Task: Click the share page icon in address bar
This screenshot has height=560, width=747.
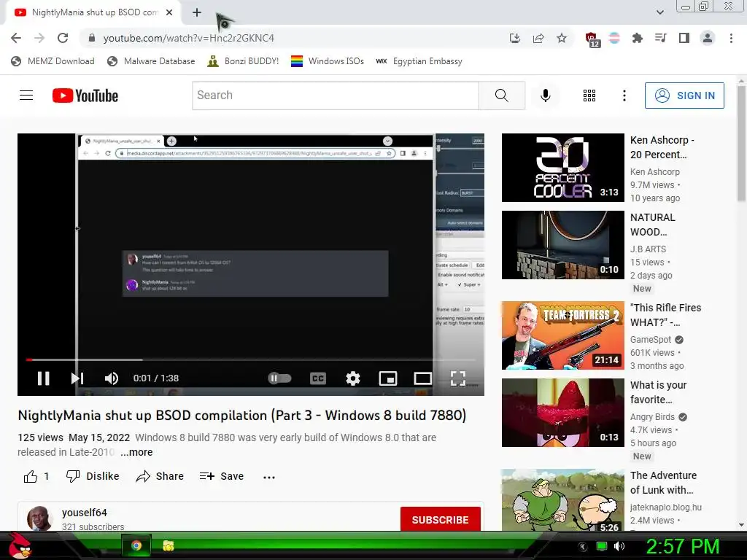Action: [x=538, y=38]
